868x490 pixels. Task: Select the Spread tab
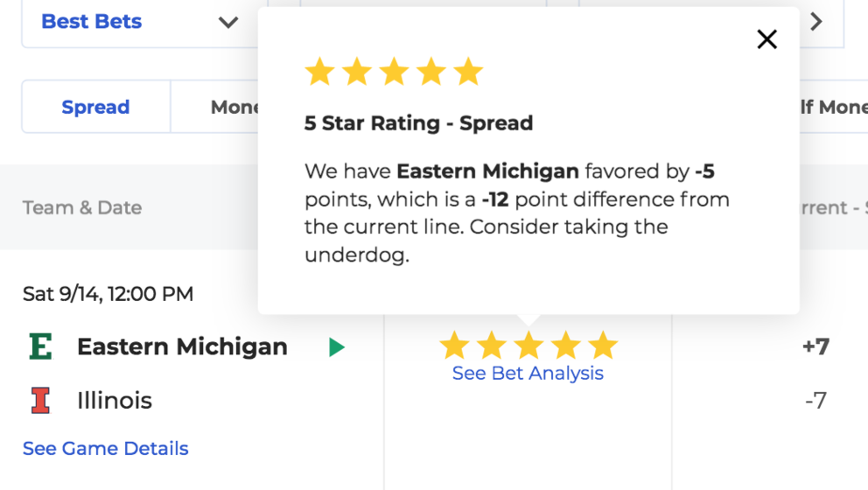(95, 107)
